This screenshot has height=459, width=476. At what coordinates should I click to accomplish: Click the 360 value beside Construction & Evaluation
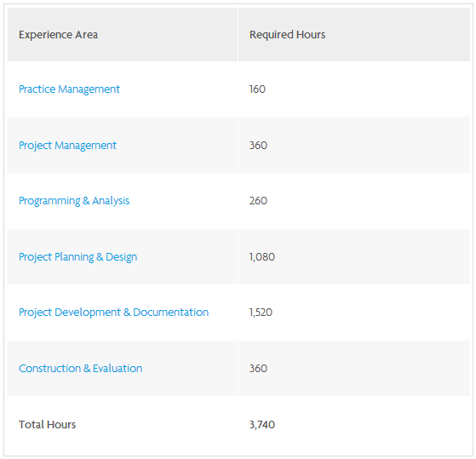[x=258, y=368]
